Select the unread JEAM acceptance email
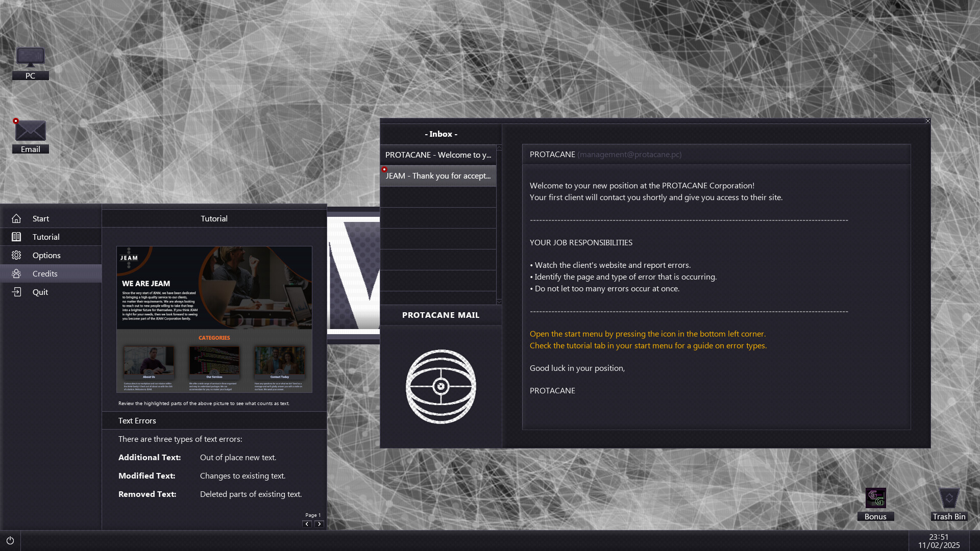Screen dimensions: 980x551 [438, 176]
